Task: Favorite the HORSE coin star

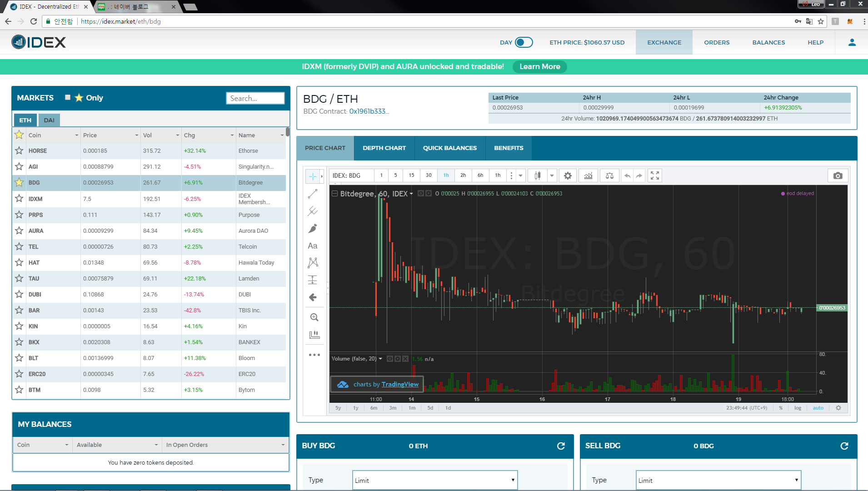Action: tap(19, 150)
